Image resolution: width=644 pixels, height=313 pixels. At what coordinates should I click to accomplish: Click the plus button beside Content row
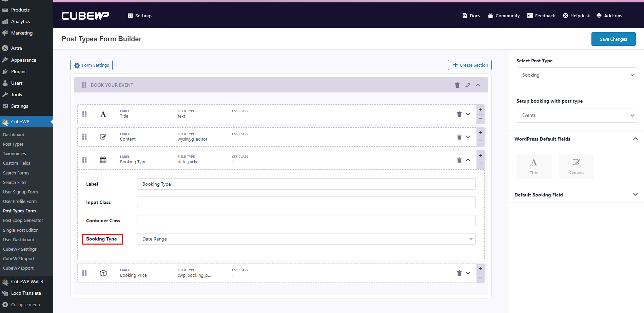[x=481, y=132]
